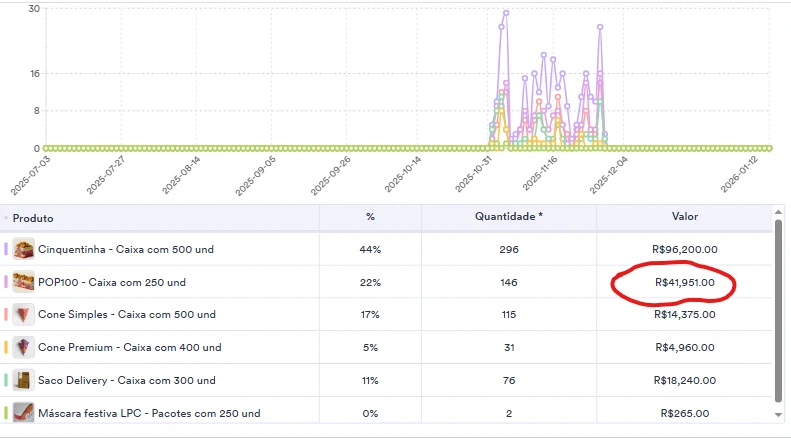
Task: Click the scroll up arrow of table
Action: [x=779, y=213]
